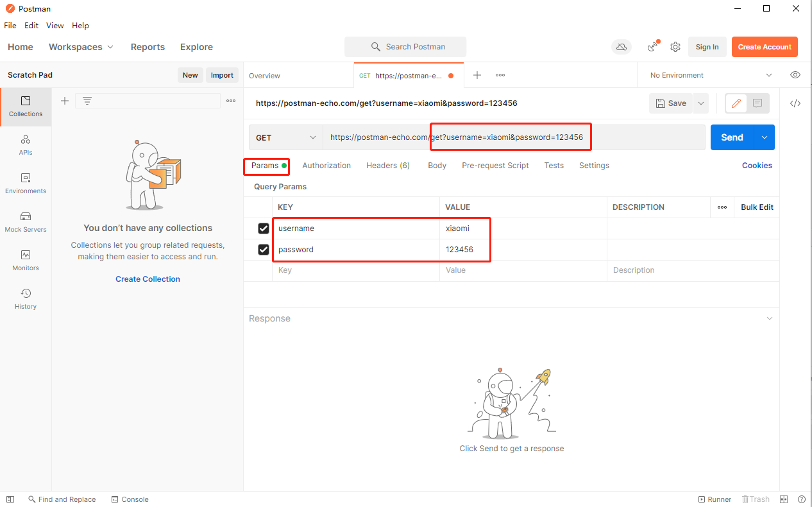
Task: Click the New button in Scratch Pad
Action: point(190,75)
